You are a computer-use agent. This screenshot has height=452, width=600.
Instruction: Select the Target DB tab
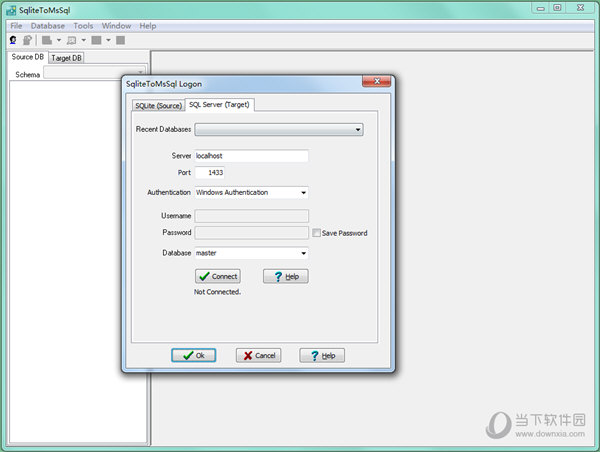[x=66, y=58]
